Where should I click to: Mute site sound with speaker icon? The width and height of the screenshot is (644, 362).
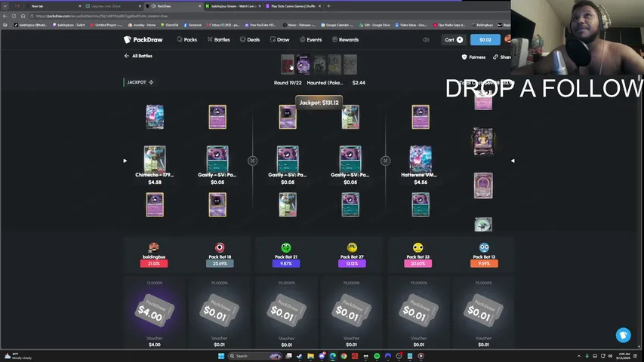tap(427, 40)
